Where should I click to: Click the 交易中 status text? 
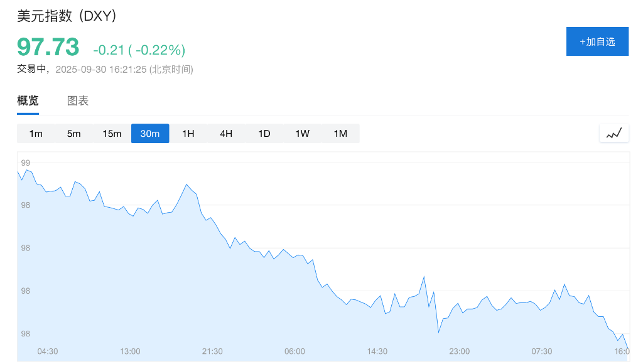coord(29,69)
